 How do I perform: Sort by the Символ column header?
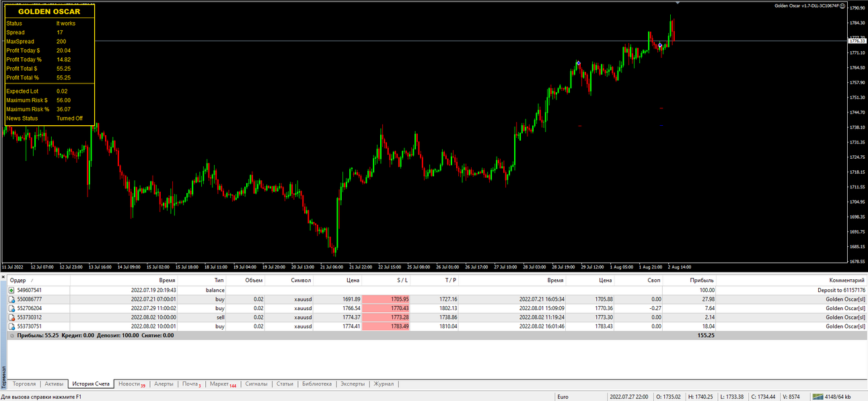click(290, 280)
